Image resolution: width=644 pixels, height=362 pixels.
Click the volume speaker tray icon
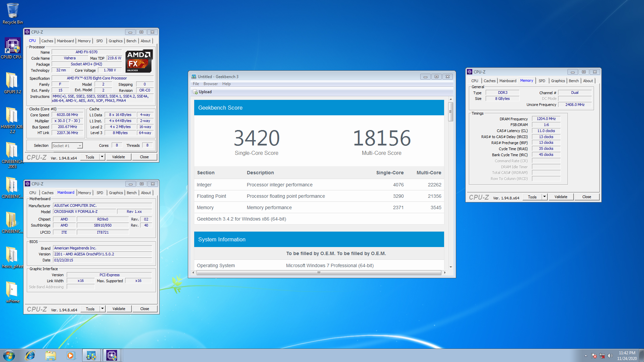click(610, 356)
